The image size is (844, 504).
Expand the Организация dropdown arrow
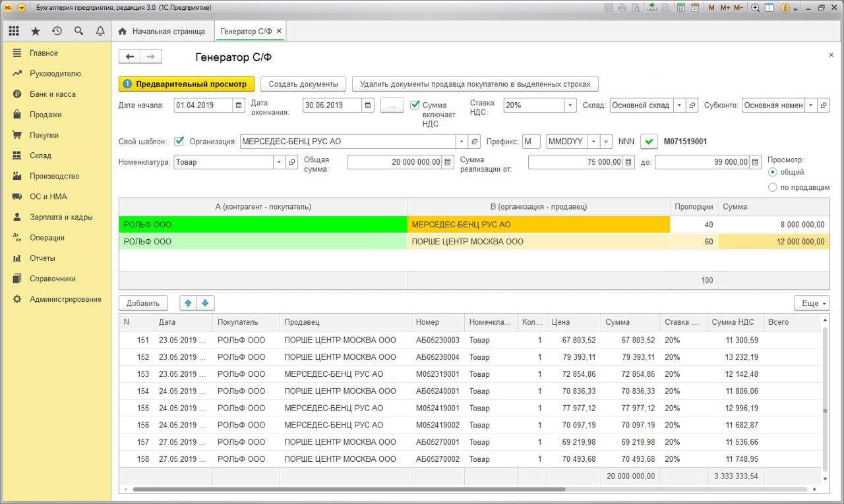(462, 142)
